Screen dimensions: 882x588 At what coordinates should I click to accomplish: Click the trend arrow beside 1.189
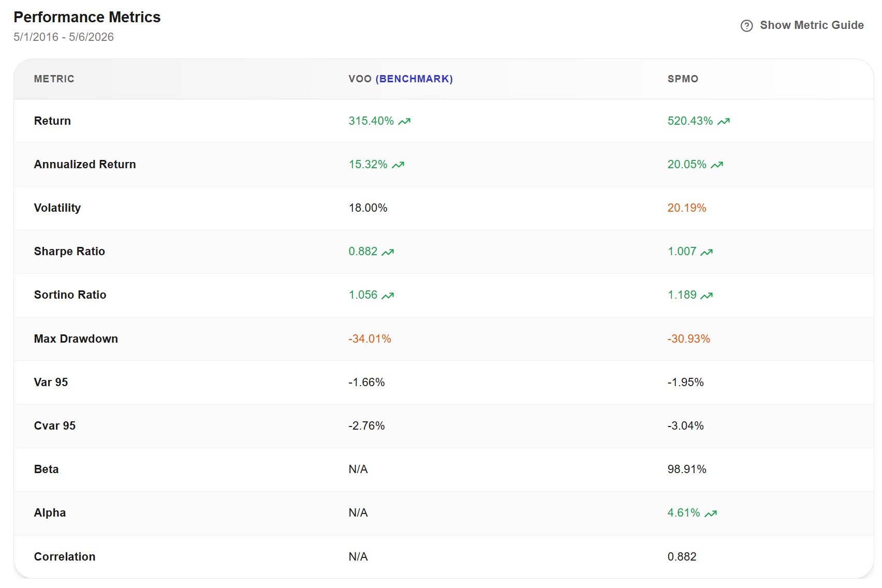coord(707,296)
